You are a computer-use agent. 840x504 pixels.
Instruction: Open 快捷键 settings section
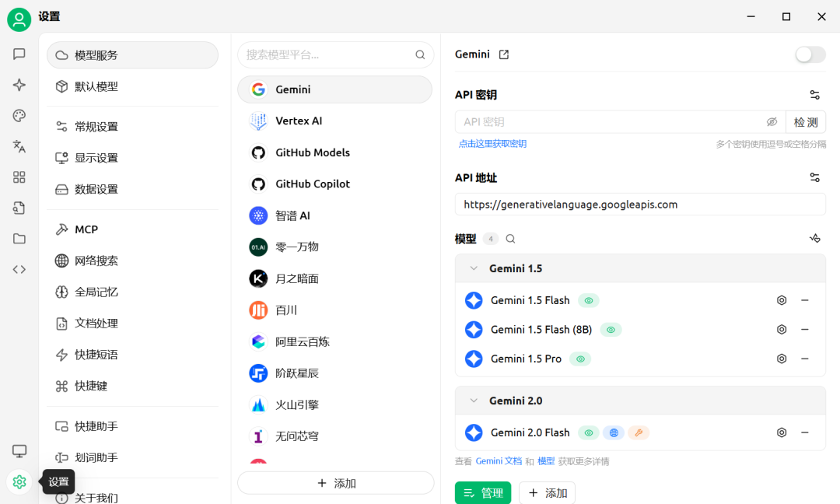(x=132, y=387)
